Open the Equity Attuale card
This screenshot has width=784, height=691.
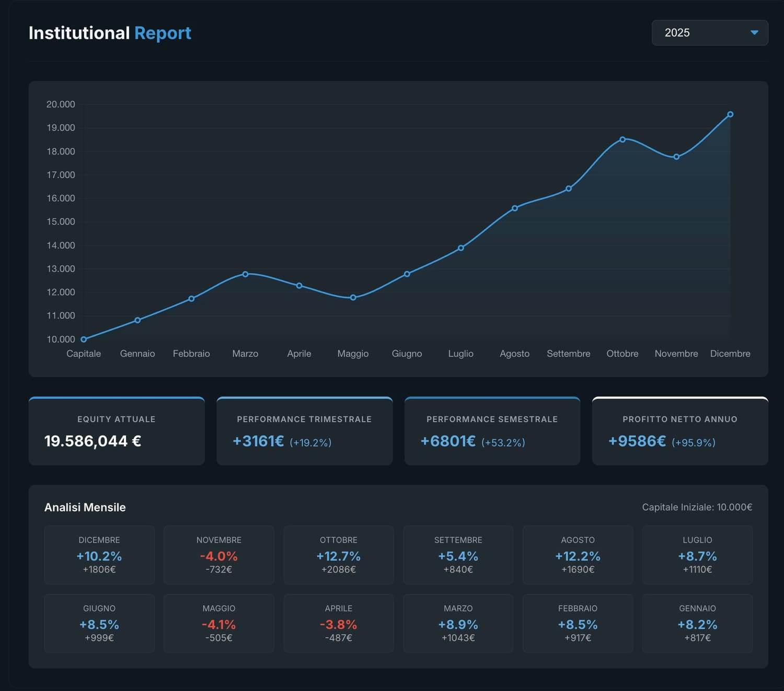[117, 431]
